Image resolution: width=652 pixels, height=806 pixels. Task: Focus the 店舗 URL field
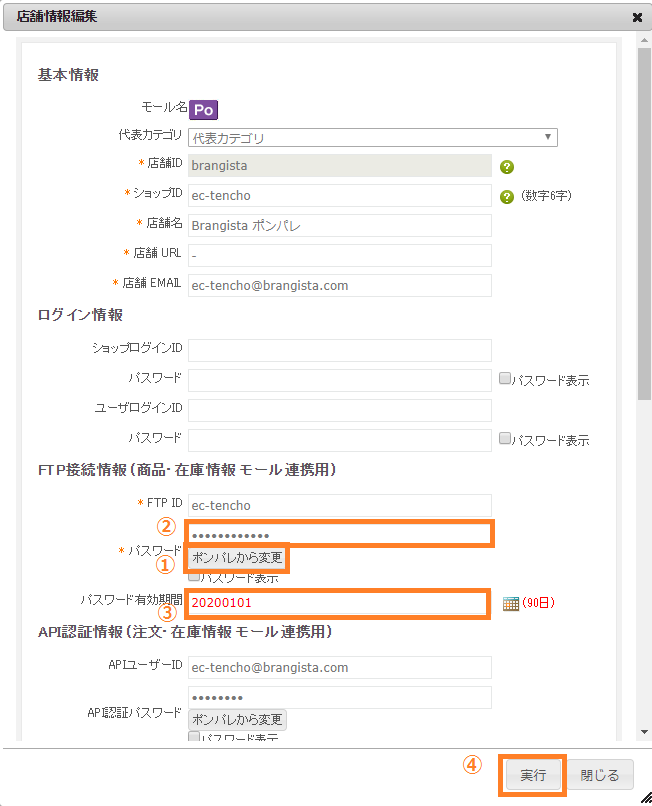click(340, 255)
